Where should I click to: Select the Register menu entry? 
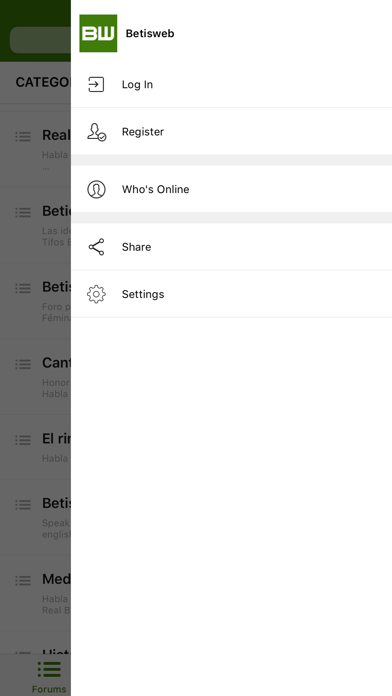point(231,131)
